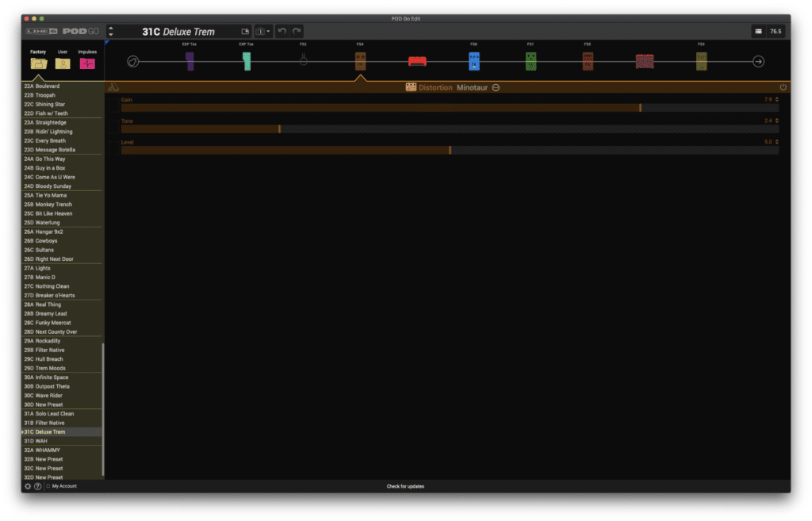Click the redo arrow

point(297,32)
